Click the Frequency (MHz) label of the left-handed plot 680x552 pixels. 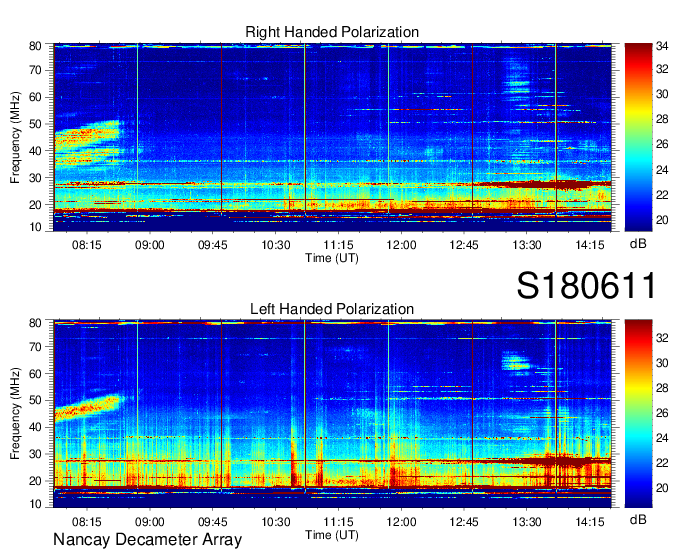pyautogui.click(x=15, y=414)
